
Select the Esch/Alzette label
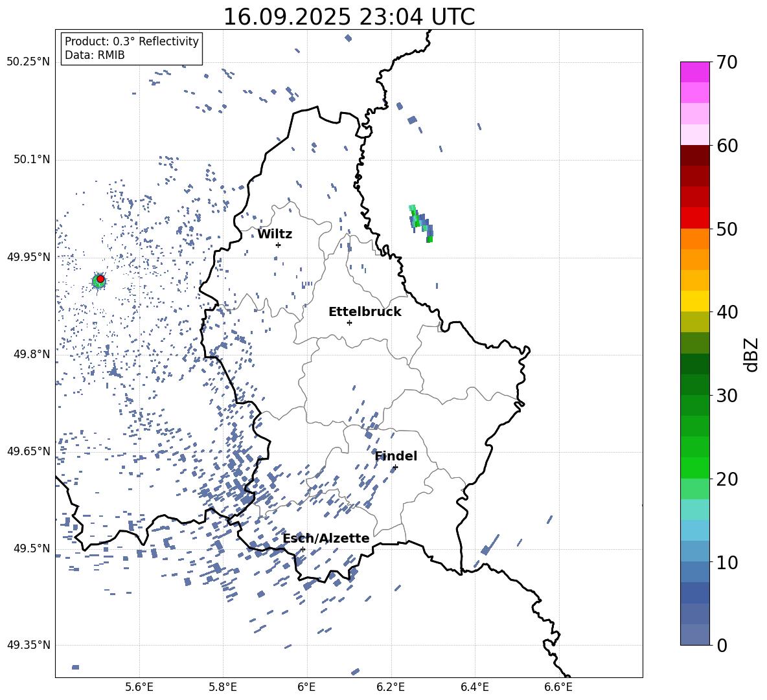(326, 538)
